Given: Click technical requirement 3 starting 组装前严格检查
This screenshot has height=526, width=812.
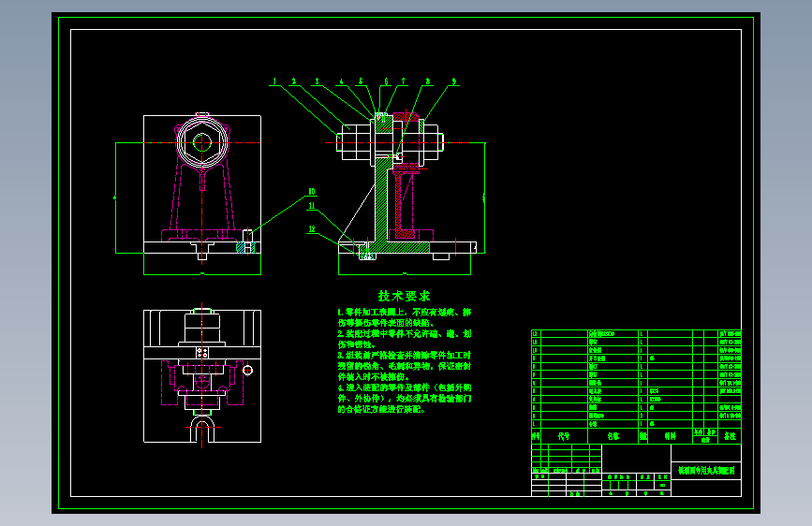Looking at the screenshot, I should [404, 366].
